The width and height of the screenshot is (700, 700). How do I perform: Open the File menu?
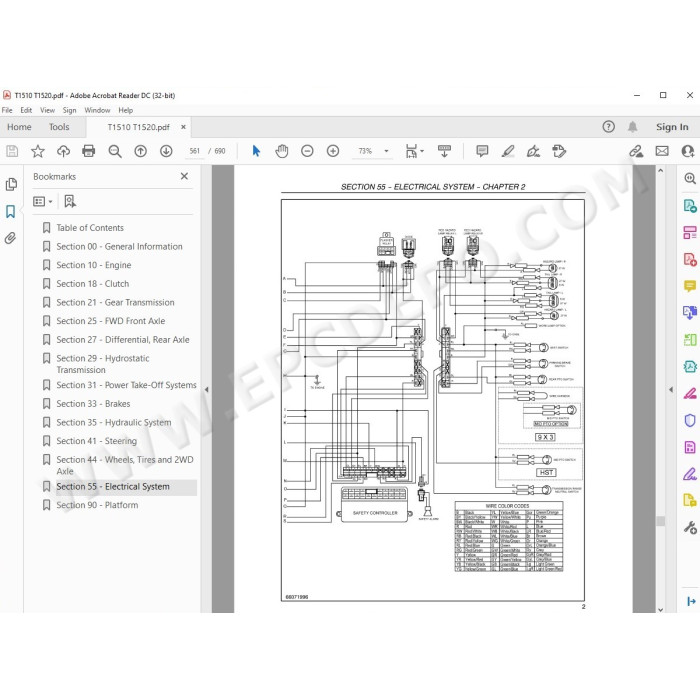[x=7, y=110]
